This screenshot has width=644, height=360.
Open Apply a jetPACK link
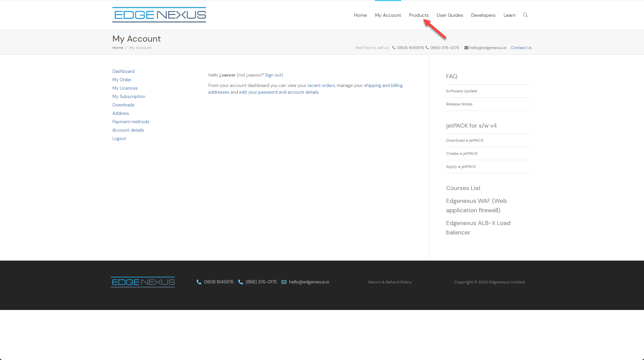click(461, 167)
